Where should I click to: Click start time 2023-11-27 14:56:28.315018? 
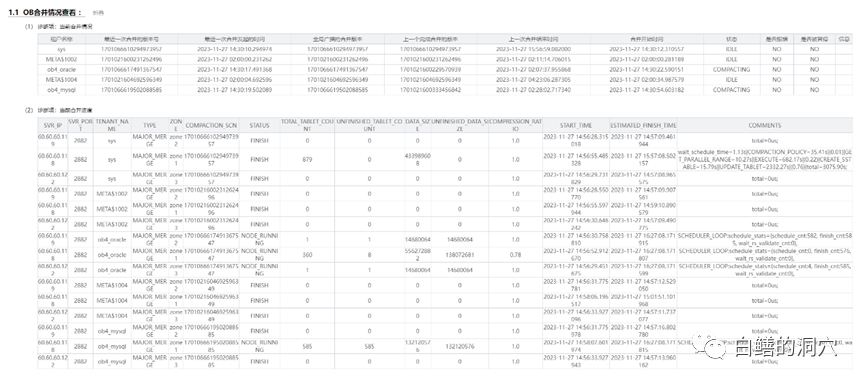pyautogui.click(x=575, y=141)
